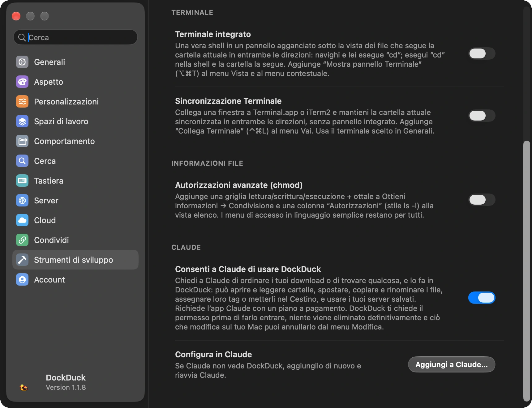The width and height of the screenshot is (532, 408).
Task: Select the Aspetto palette icon
Action: tap(22, 82)
